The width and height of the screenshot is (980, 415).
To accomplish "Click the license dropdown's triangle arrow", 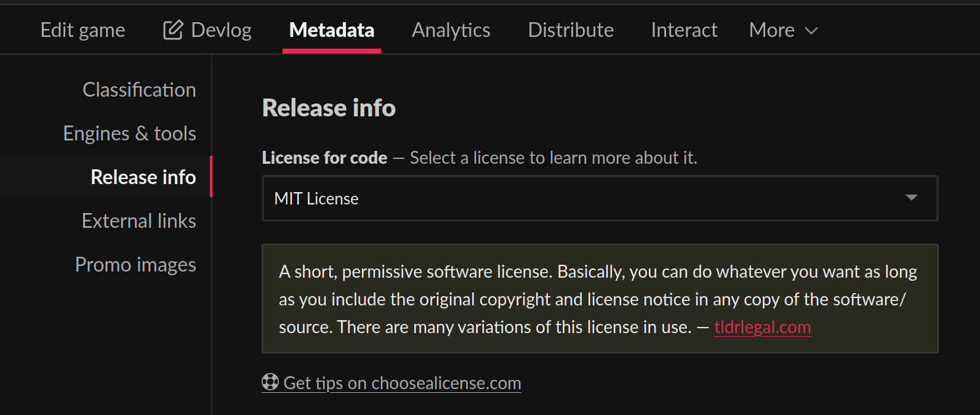I will coord(912,198).
